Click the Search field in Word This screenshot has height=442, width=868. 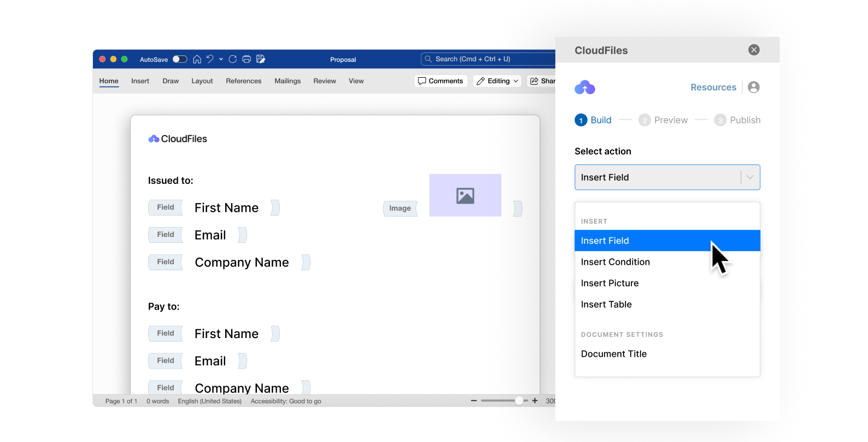tap(488, 59)
